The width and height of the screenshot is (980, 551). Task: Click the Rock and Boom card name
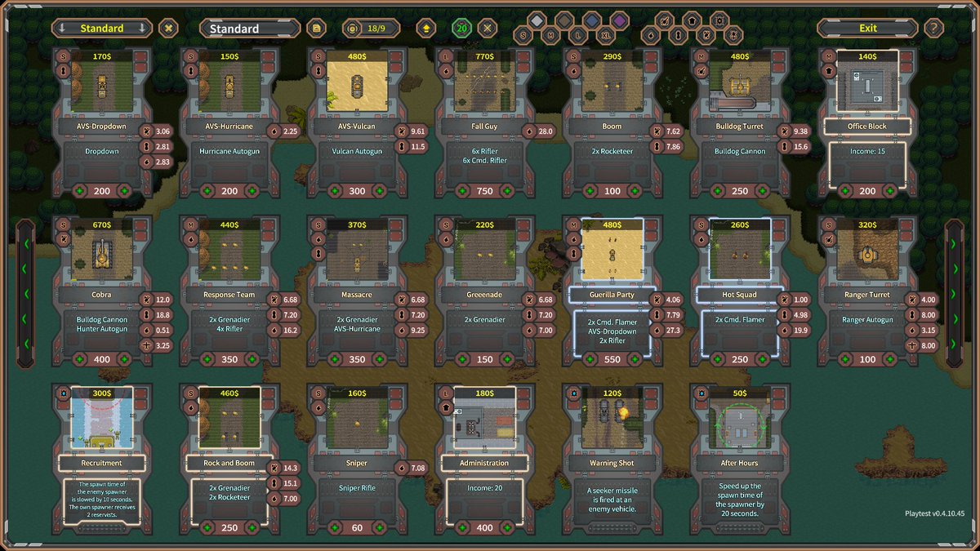(x=229, y=463)
